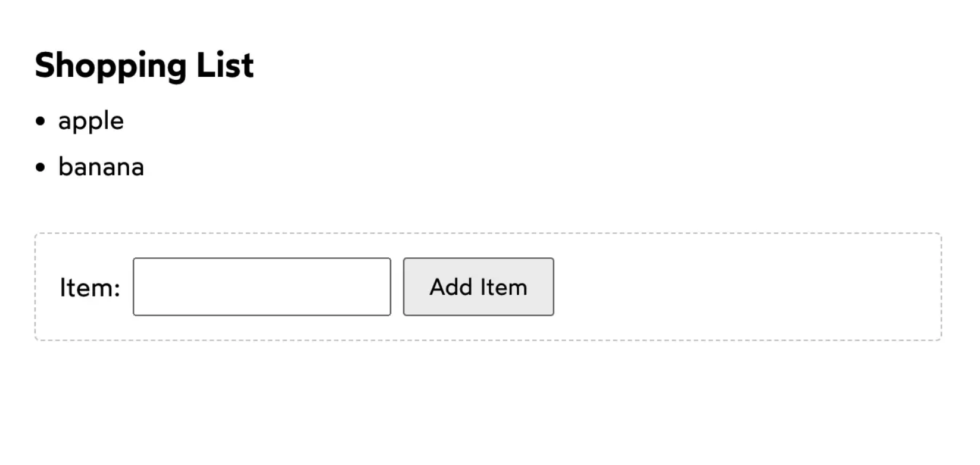Click the letter "b" starting the banana entry
980x465 pixels.
(x=64, y=167)
